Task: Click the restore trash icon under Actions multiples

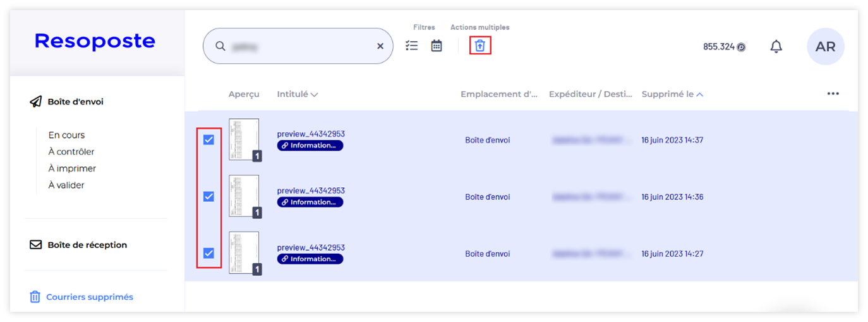Action: point(480,46)
